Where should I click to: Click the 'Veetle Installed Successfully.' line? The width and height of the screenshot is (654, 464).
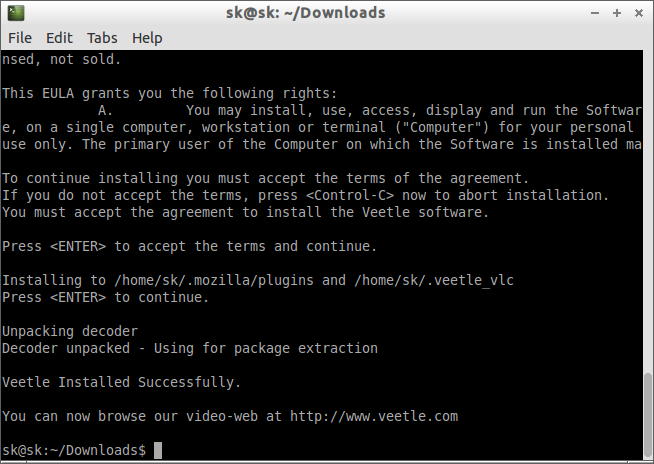click(122, 382)
